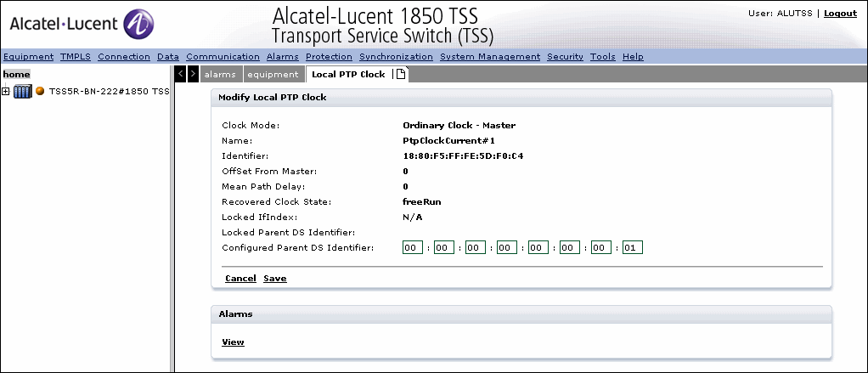Click last octet field containing 01
Image resolution: width=868 pixels, height=373 pixels.
click(633, 247)
